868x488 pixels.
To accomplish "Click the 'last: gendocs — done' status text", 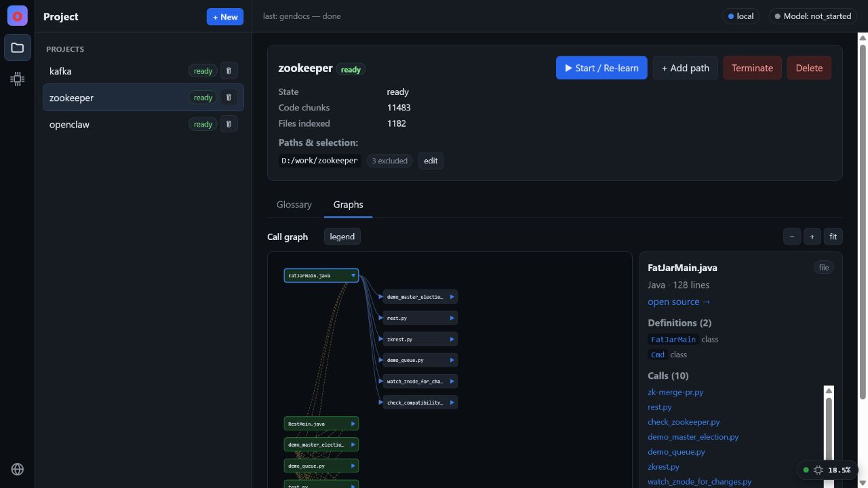I will pyautogui.click(x=302, y=16).
